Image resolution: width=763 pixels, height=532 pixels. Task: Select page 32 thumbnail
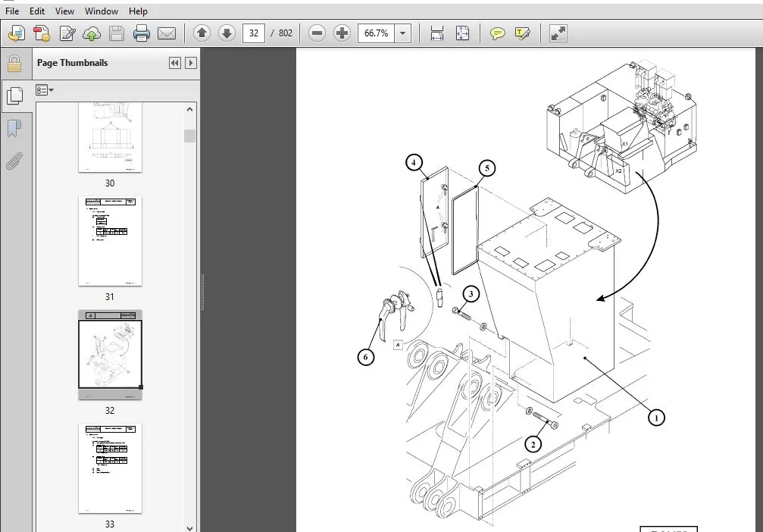[111, 355]
